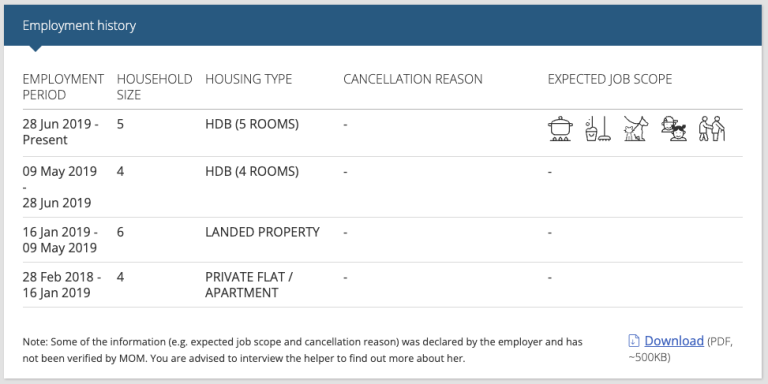768x384 pixels.
Task: Select the PRIVATE FLAT / APARTMENT entry
Action: [249, 285]
